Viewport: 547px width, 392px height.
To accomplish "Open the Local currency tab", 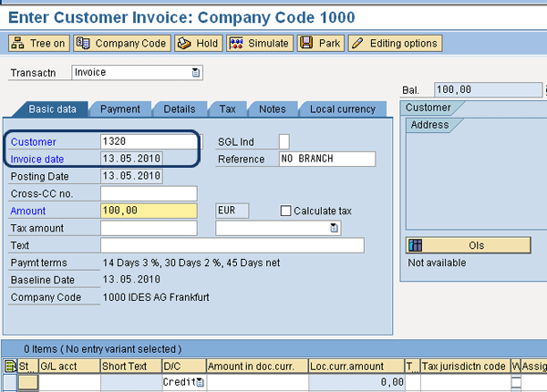I will [342, 109].
